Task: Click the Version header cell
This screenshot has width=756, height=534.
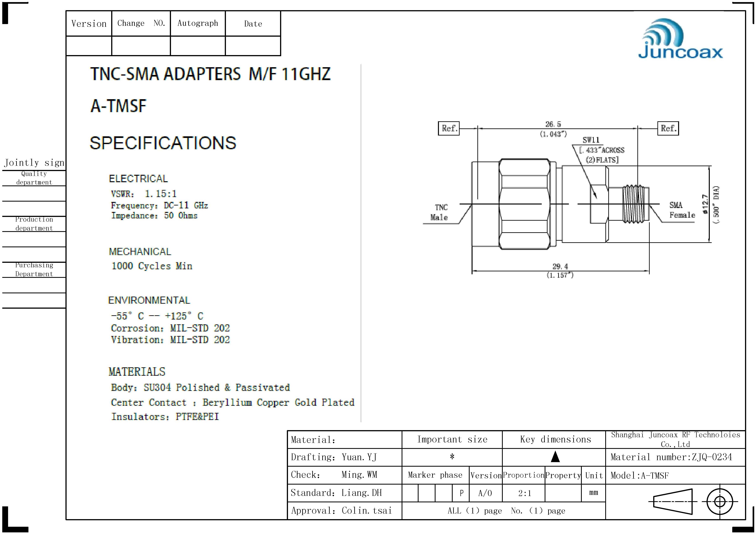Action: click(x=89, y=24)
